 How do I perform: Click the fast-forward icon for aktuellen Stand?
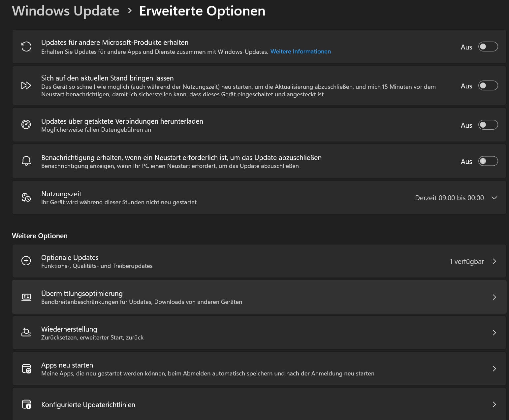[x=26, y=85]
